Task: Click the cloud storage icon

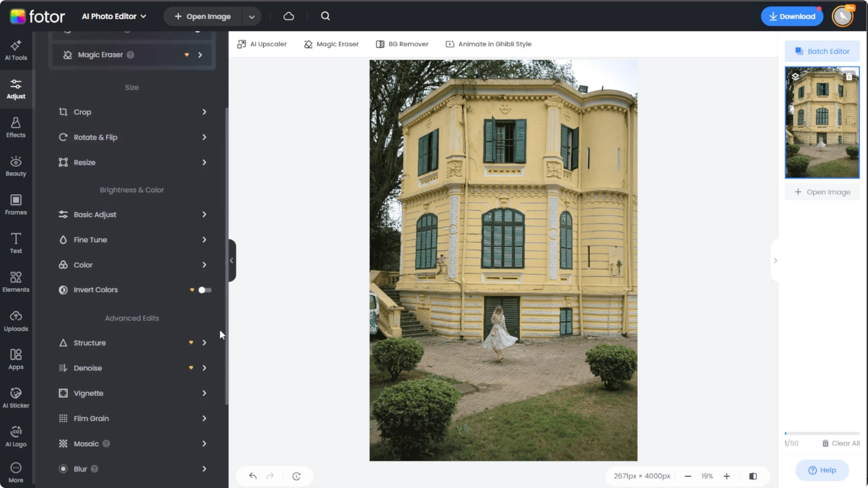Action: 289,16
